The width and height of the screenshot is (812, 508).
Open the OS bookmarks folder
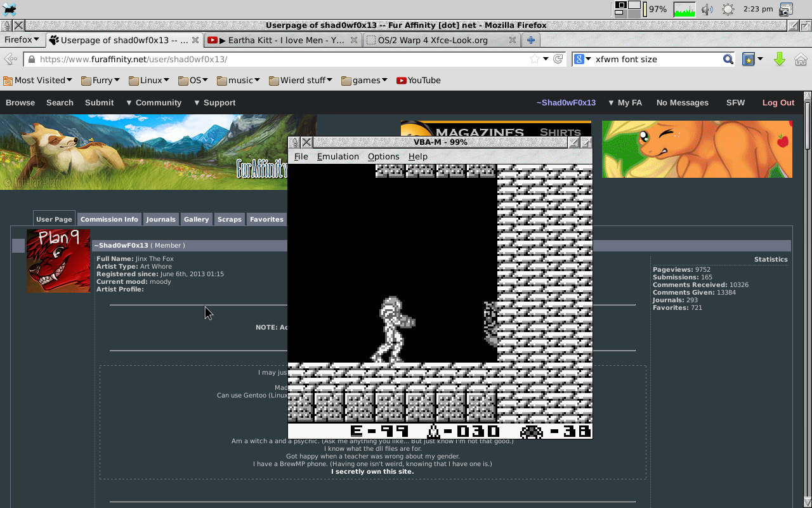[193, 80]
